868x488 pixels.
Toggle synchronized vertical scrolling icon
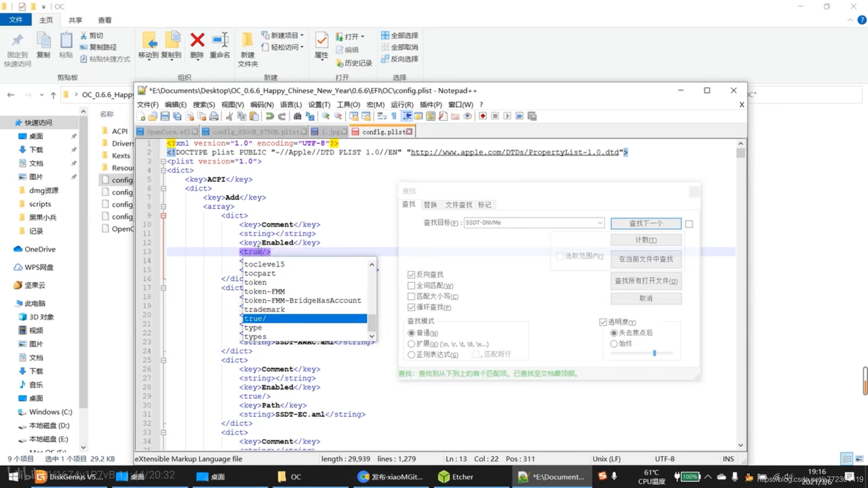(354, 116)
